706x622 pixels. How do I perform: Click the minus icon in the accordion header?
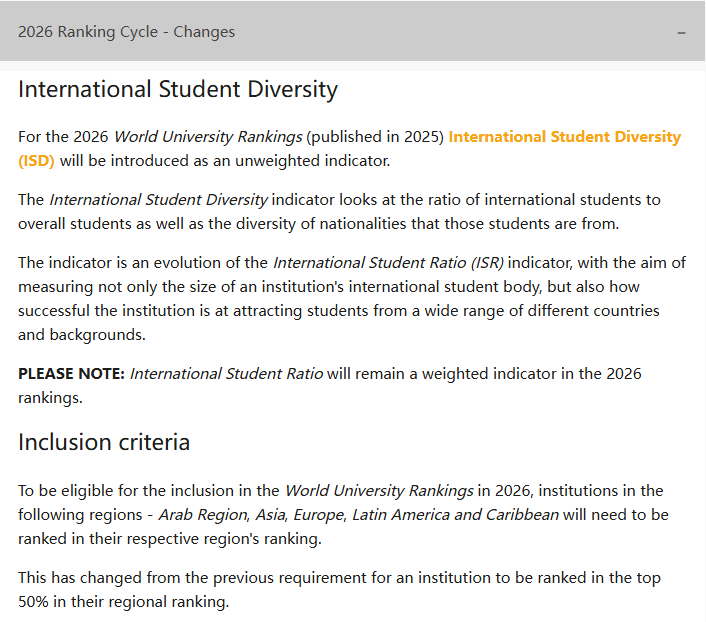681,33
